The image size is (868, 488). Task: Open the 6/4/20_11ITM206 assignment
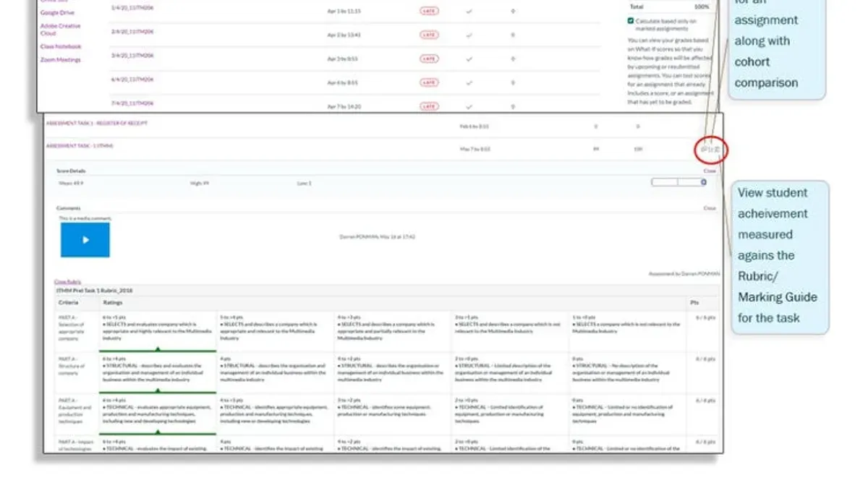pos(132,79)
